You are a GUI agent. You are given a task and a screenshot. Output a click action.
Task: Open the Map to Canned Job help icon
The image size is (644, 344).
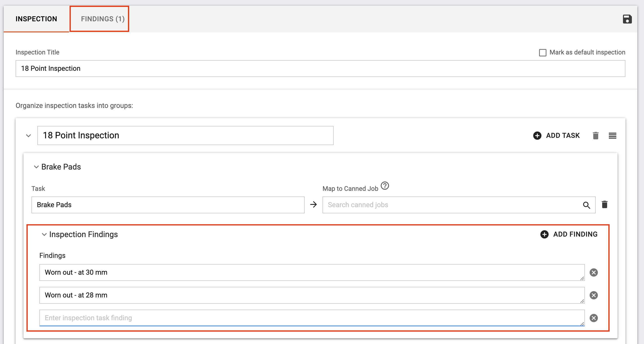coord(385,186)
